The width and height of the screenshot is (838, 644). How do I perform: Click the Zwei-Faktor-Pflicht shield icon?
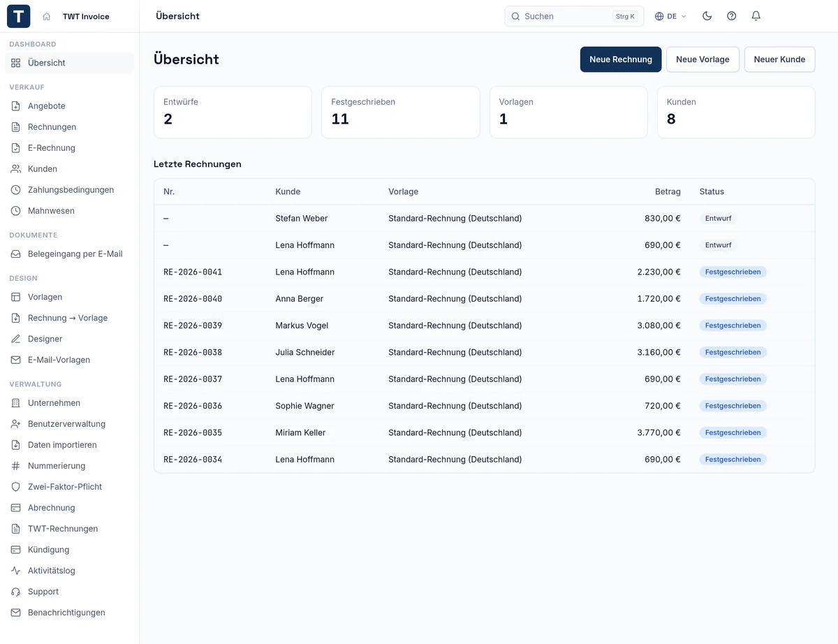tap(16, 487)
